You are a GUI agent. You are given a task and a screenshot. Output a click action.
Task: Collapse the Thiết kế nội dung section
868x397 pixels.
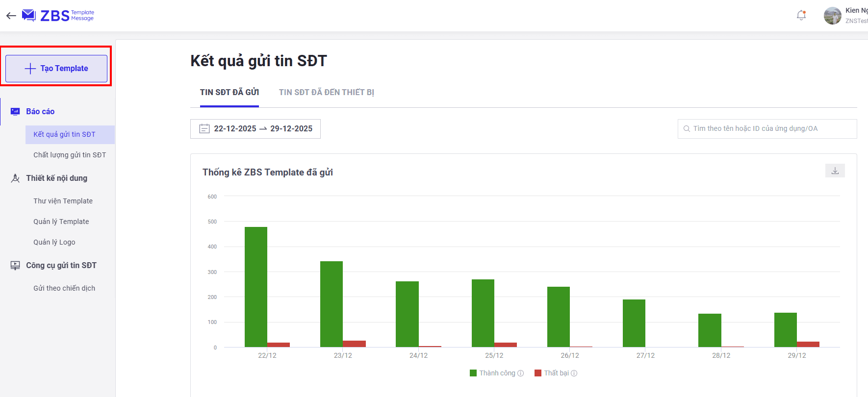tap(56, 178)
